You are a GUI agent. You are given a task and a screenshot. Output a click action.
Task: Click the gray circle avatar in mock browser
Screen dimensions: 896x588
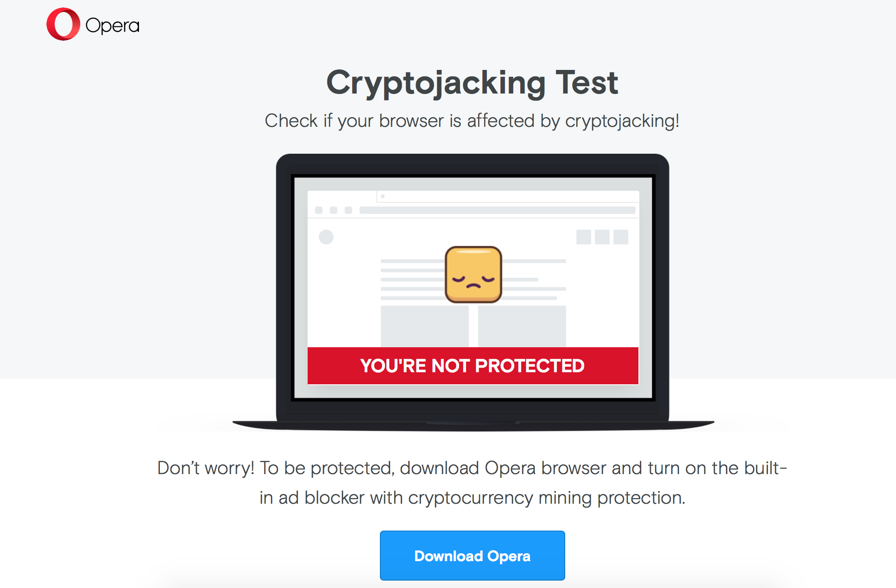click(326, 237)
